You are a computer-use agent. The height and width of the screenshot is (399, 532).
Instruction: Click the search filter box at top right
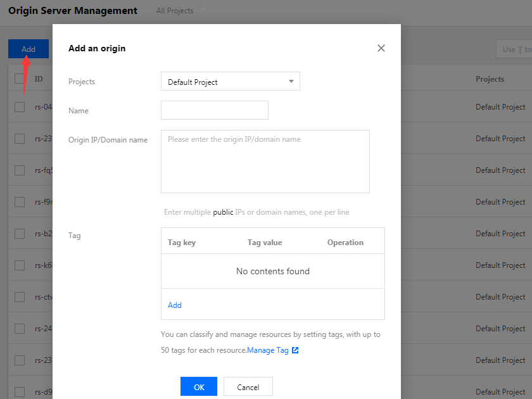pos(514,49)
